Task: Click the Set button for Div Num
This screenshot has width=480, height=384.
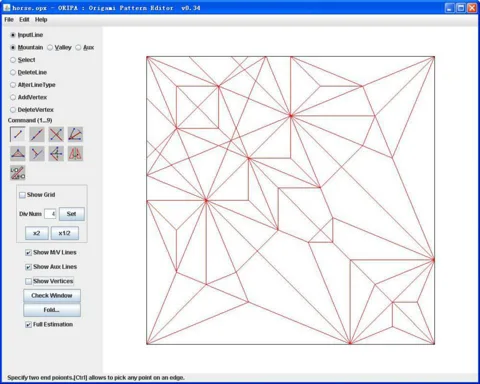Action: [72, 214]
